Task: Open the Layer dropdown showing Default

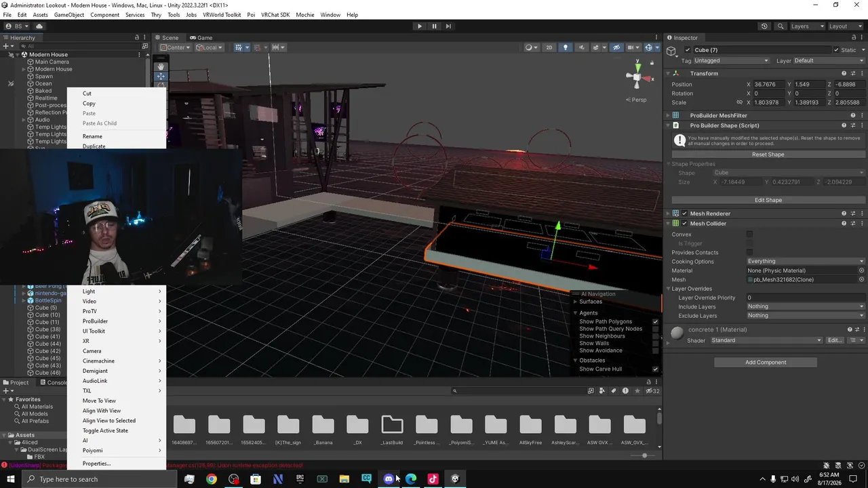Action: coord(829,60)
